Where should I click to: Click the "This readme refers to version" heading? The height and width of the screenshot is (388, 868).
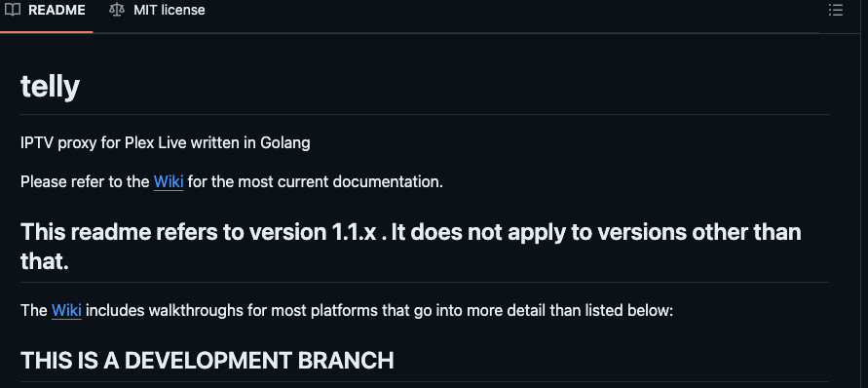411,247
